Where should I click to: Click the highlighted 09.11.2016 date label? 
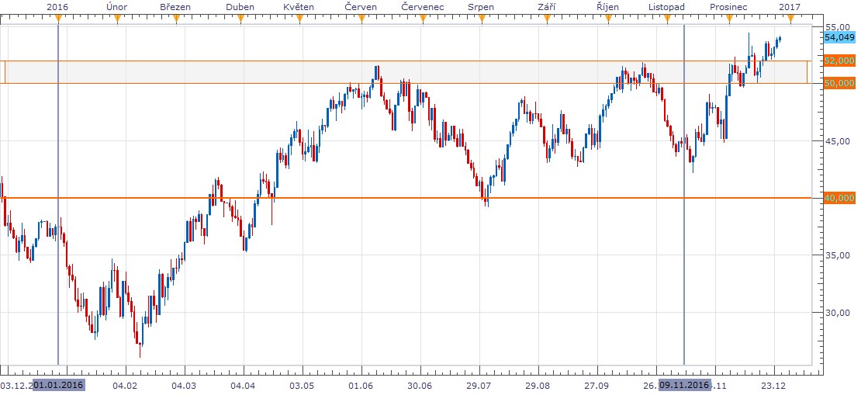[684, 385]
